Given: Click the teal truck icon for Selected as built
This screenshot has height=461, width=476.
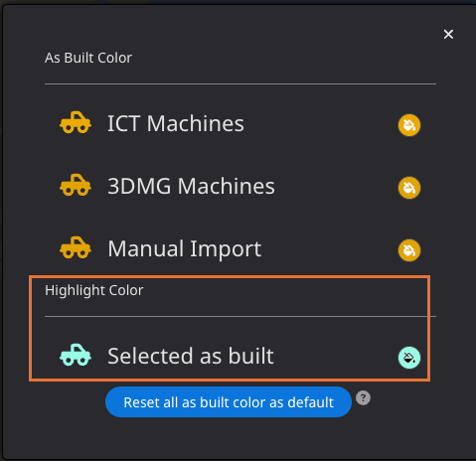Looking at the screenshot, I should (x=76, y=355).
